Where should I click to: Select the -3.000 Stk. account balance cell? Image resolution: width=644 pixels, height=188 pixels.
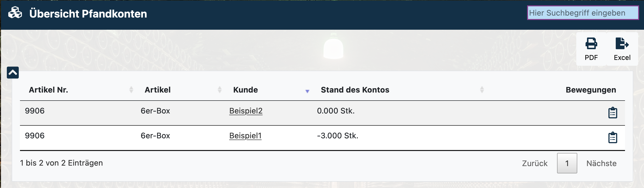tap(338, 135)
